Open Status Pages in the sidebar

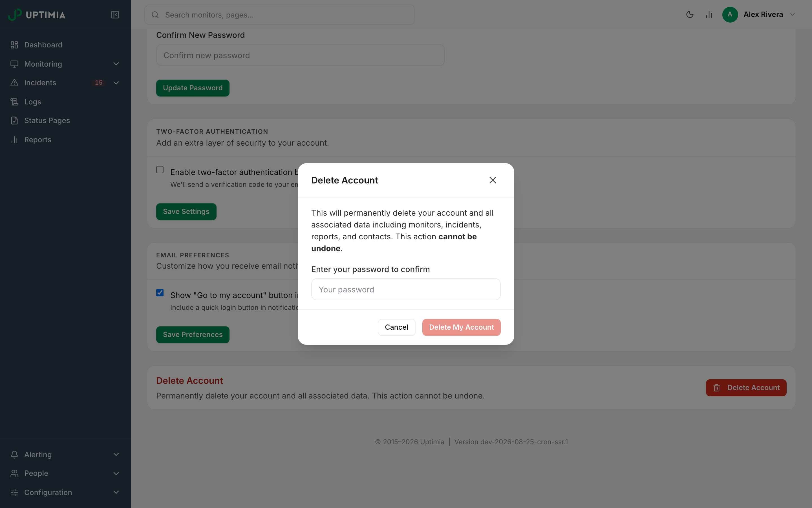pyautogui.click(x=65, y=121)
